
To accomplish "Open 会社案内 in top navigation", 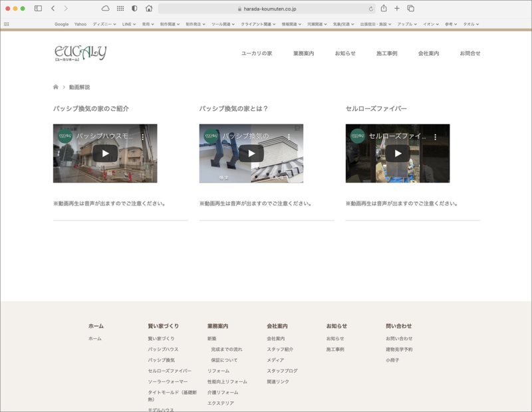I will pyautogui.click(x=428, y=53).
